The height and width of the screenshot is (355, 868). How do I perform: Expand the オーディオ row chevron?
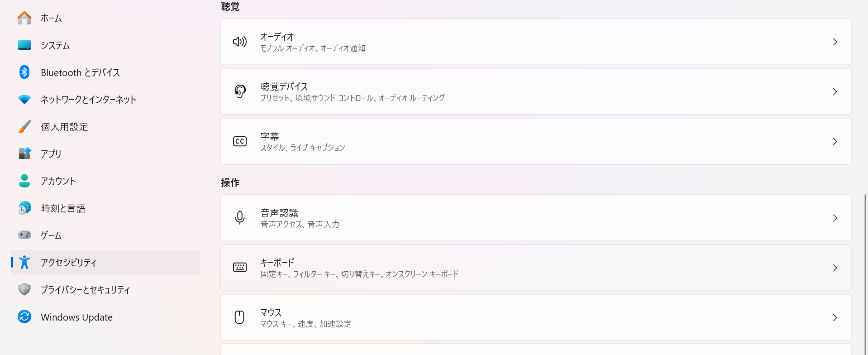tap(835, 42)
